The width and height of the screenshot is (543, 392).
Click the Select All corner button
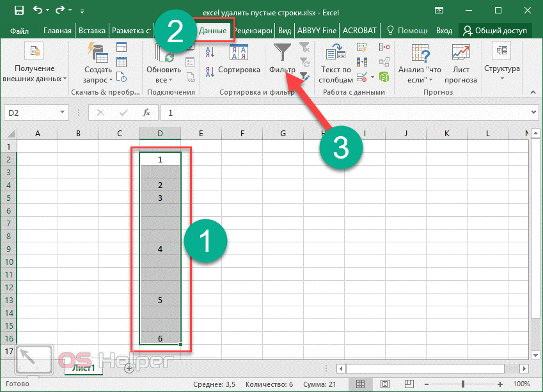(10, 133)
